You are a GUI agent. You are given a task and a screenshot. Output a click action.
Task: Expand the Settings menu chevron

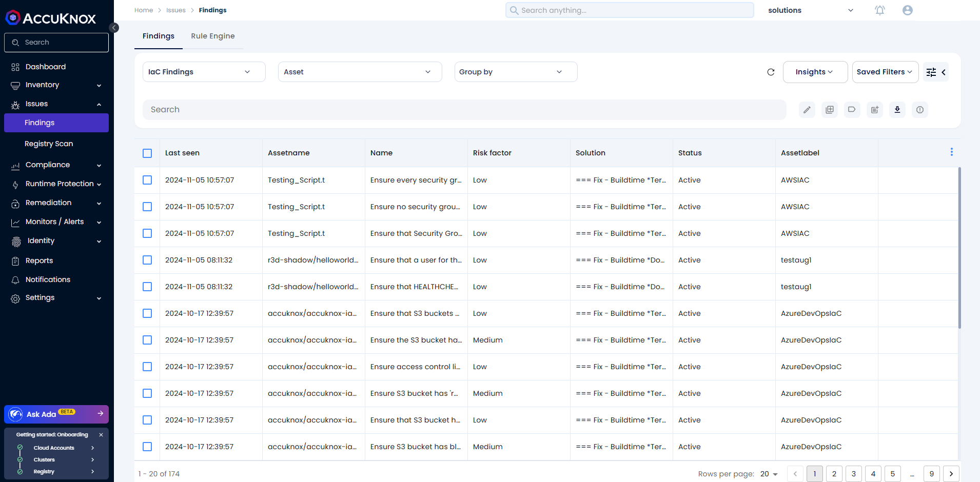point(99,298)
